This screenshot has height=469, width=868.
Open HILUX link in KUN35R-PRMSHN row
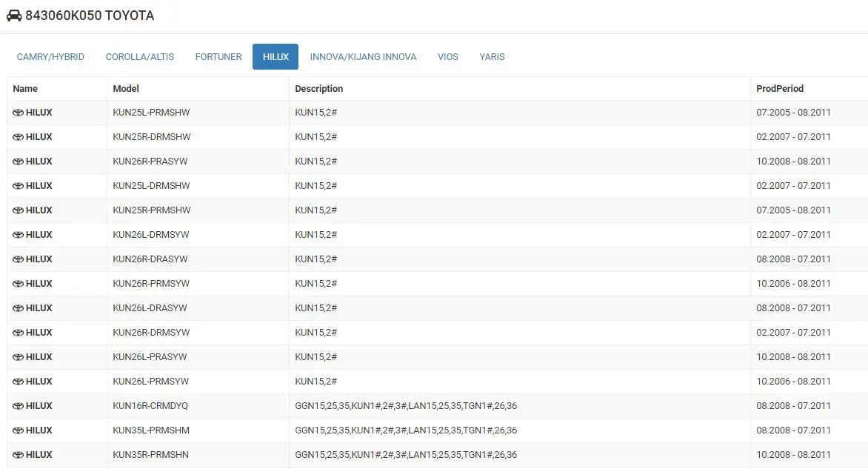(x=39, y=455)
